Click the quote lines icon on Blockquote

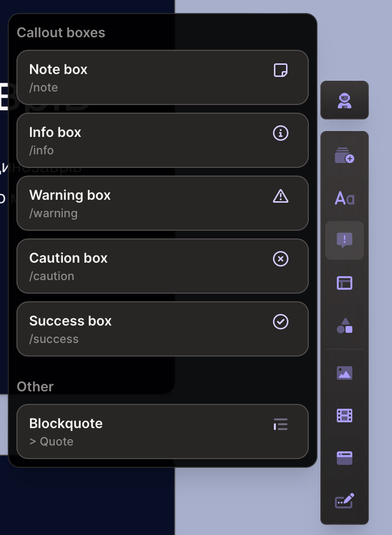click(x=281, y=424)
